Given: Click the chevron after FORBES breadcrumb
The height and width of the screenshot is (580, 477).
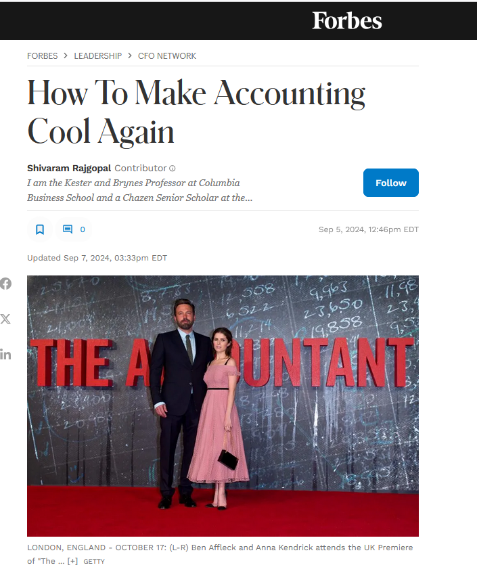Looking at the screenshot, I should coord(65,55).
